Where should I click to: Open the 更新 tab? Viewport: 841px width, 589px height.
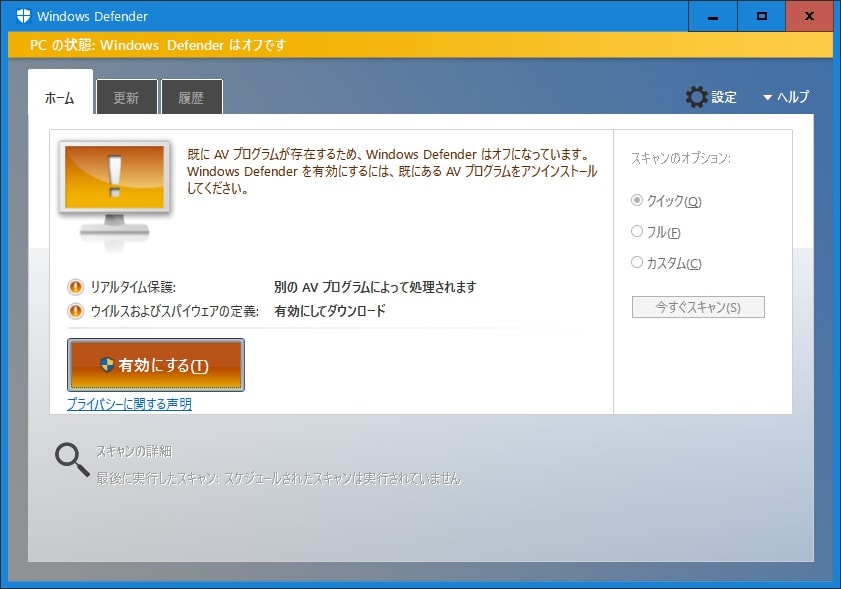(127, 97)
